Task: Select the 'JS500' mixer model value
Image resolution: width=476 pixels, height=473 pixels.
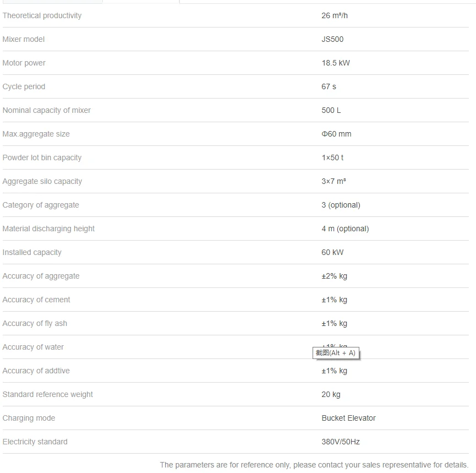Action: click(332, 39)
